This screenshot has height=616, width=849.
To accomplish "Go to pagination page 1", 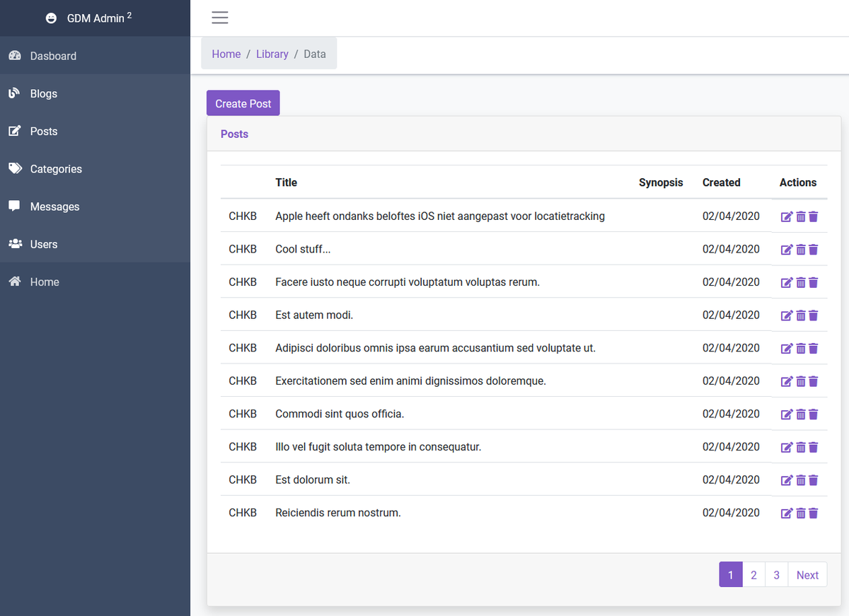I will [x=731, y=575].
